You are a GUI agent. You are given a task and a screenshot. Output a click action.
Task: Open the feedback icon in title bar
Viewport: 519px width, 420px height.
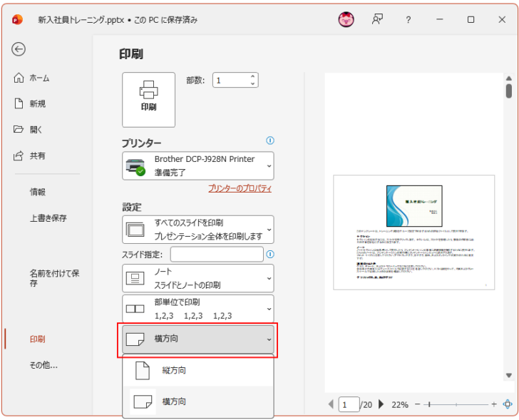[377, 20]
